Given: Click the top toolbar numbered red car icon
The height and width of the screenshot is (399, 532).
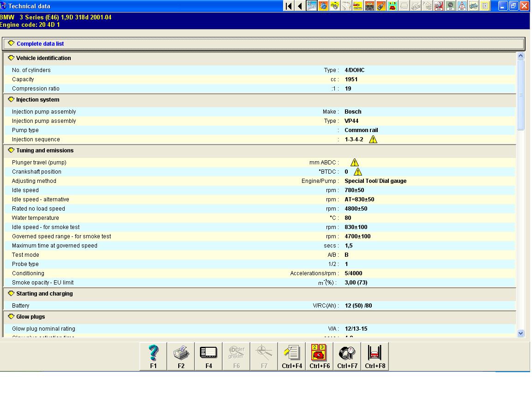Looking at the screenshot, I should (x=393, y=6).
